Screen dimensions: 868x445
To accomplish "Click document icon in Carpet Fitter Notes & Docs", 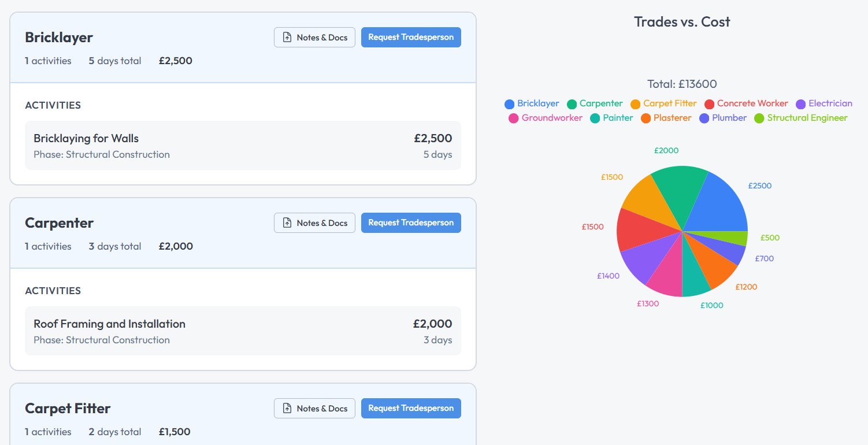I will coord(287,409).
